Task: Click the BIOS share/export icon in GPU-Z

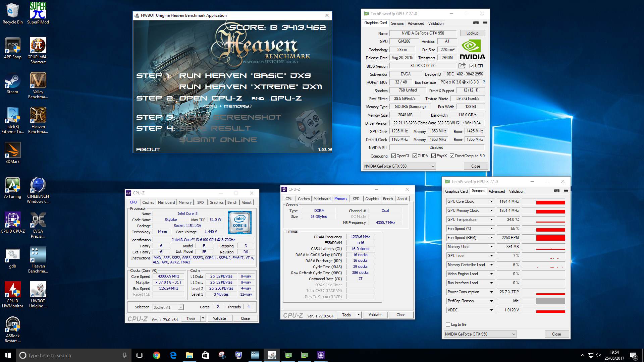Action: (462, 66)
